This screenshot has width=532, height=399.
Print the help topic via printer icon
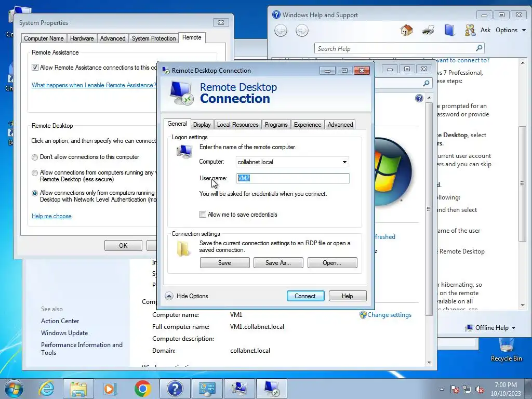pyautogui.click(x=428, y=30)
